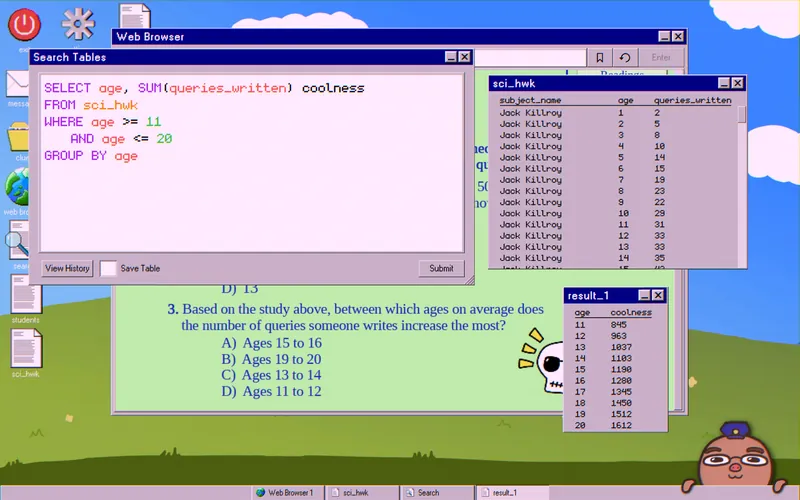
Task: Open the yellow folder desktop icon
Action: tap(18, 136)
